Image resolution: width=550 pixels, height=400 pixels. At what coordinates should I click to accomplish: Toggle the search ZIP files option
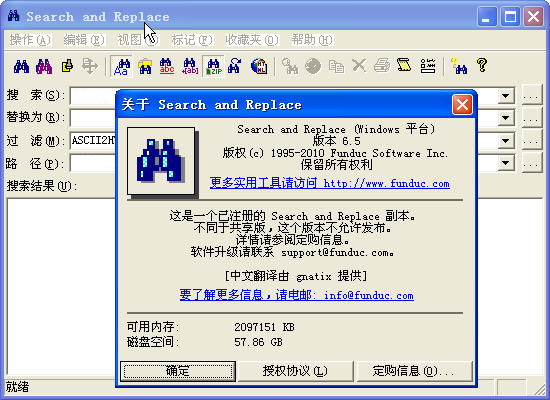[x=213, y=66]
